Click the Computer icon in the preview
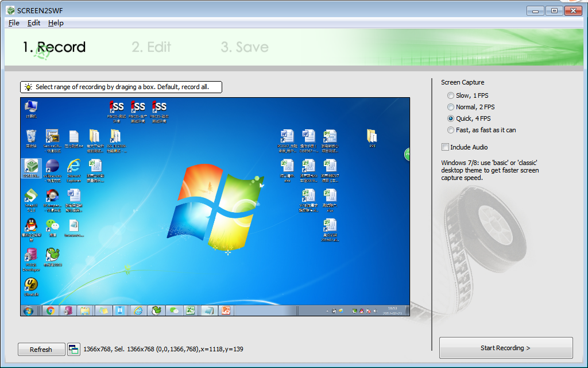The width and height of the screenshot is (588, 368). tap(31, 109)
